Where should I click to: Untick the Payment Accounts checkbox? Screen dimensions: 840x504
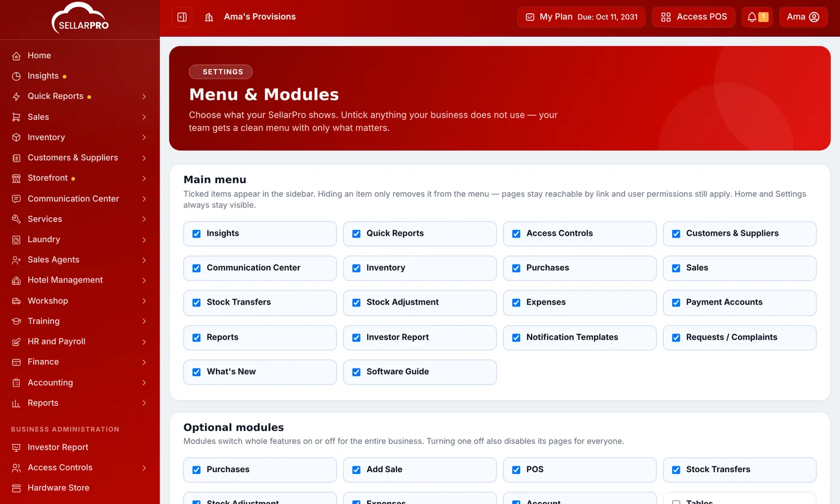coord(676,302)
